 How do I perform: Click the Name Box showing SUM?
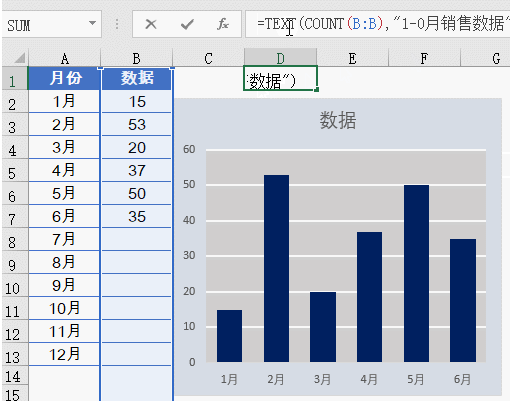(52, 24)
